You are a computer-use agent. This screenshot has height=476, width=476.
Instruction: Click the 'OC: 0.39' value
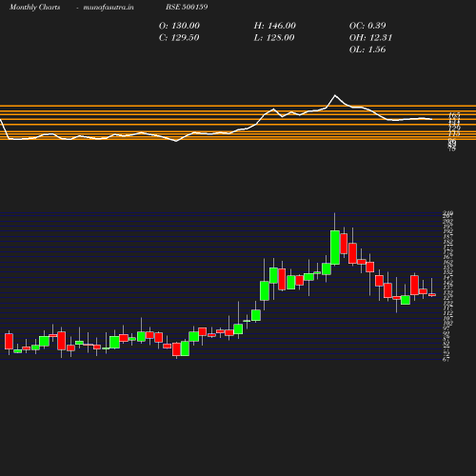click(x=367, y=26)
